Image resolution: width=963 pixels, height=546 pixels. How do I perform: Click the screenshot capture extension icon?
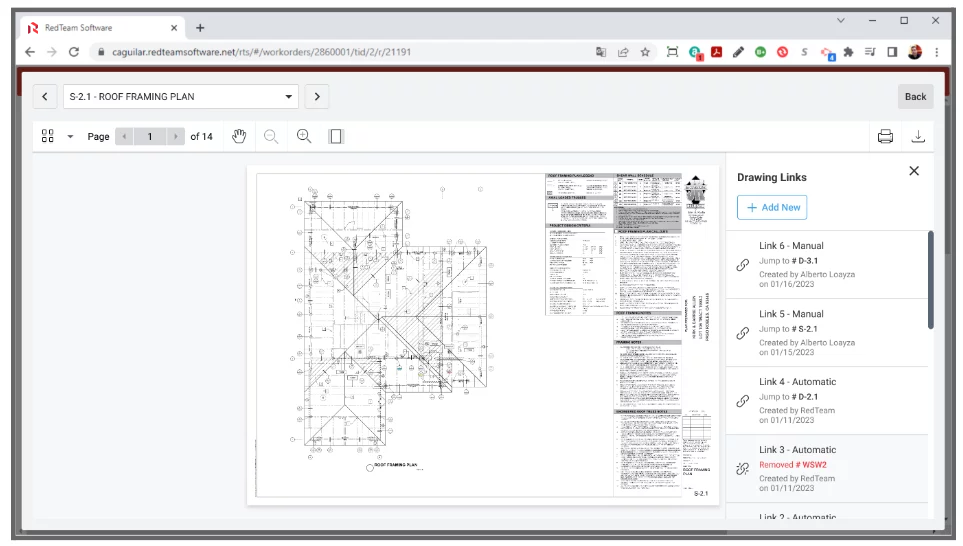coord(673,52)
